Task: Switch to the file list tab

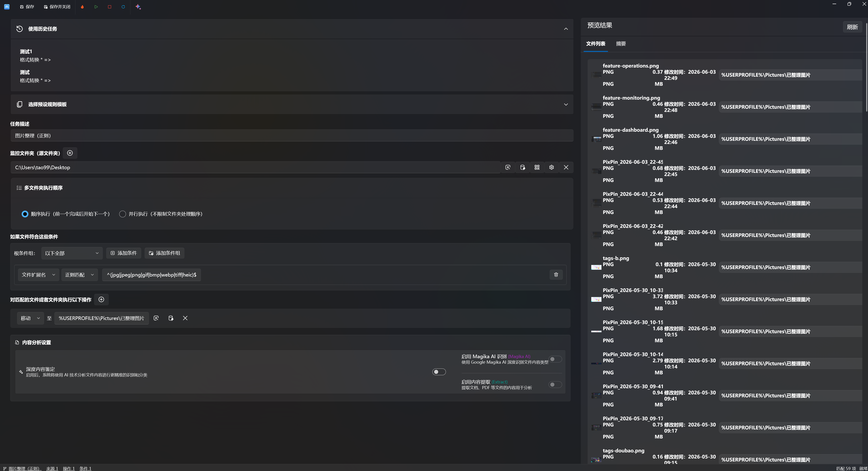Action: (x=595, y=44)
